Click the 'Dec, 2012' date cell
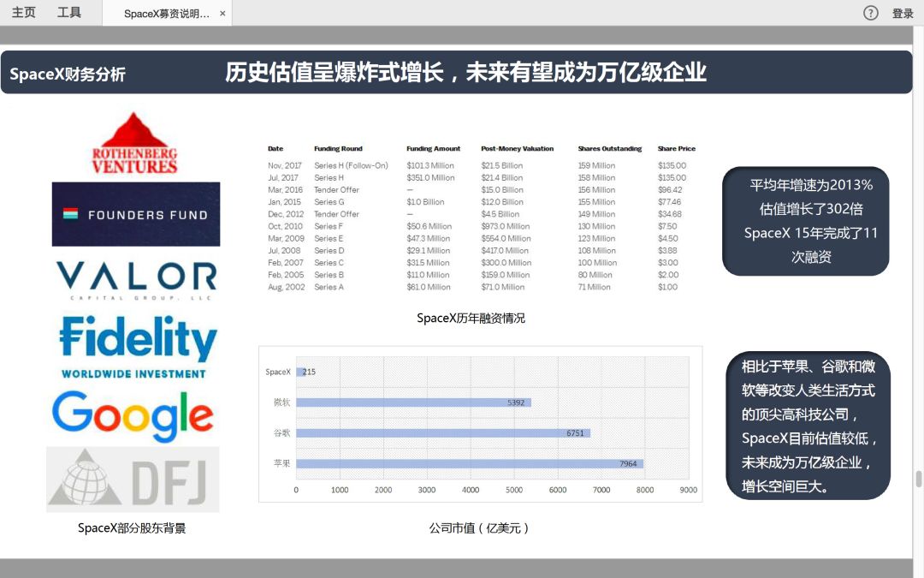The width and height of the screenshot is (924, 578). [x=286, y=214]
